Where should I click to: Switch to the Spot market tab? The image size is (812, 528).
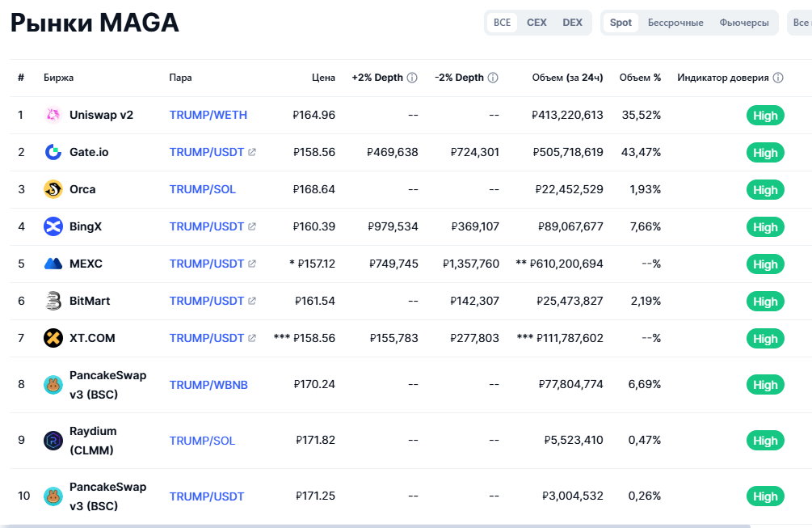621,23
